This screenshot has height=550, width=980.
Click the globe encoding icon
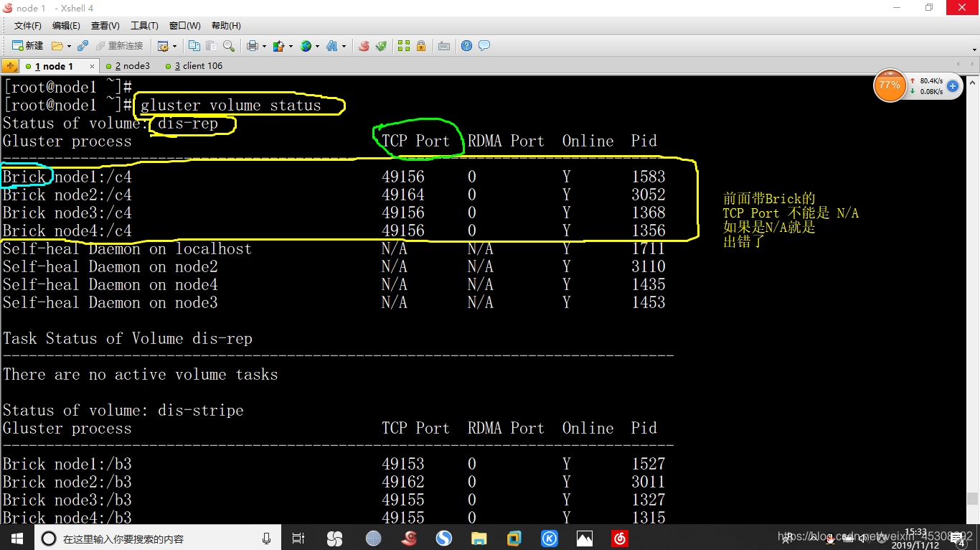(x=306, y=46)
